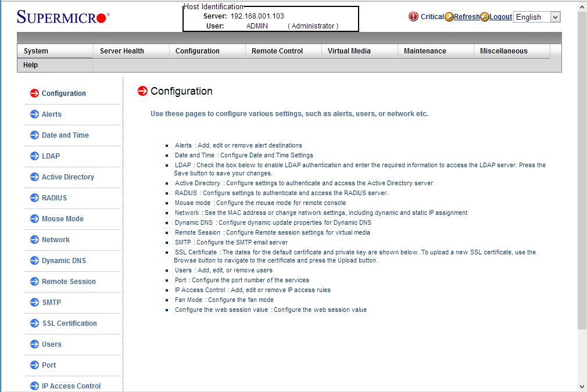This screenshot has width=587, height=392.
Task: Open the Port sidebar link
Action: 49,365
